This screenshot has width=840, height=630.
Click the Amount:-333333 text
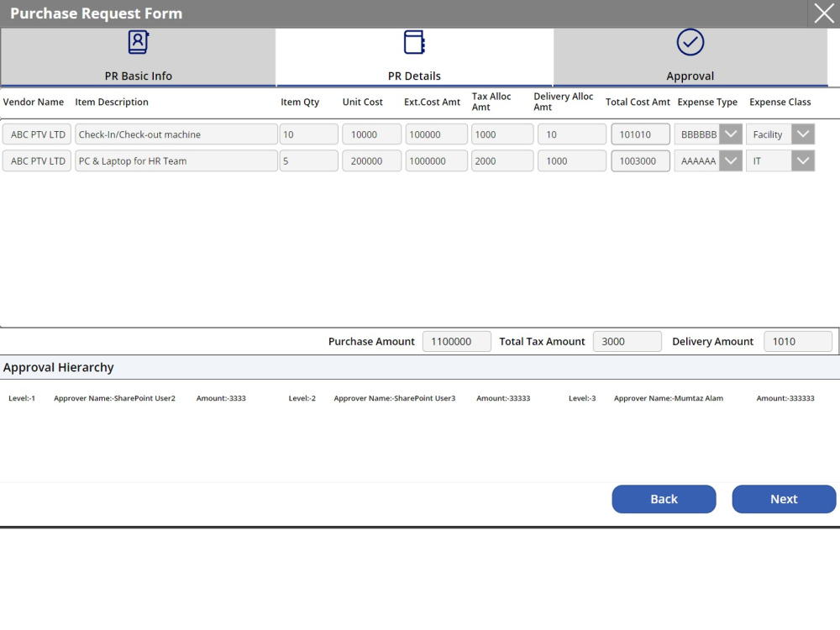click(x=785, y=398)
